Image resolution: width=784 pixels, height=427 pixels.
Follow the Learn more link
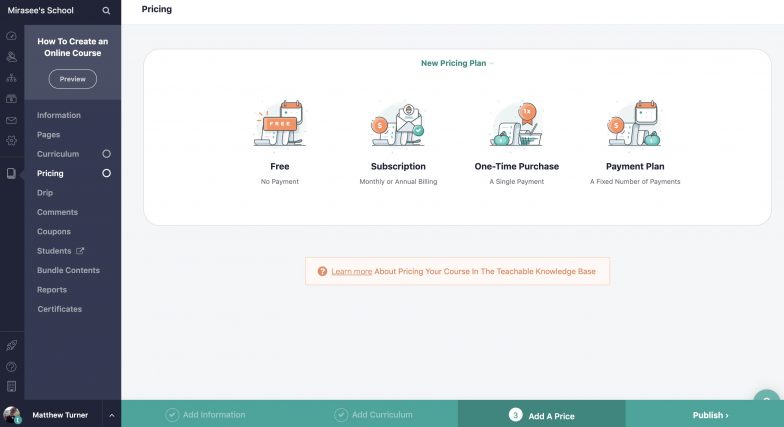pos(352,272)
